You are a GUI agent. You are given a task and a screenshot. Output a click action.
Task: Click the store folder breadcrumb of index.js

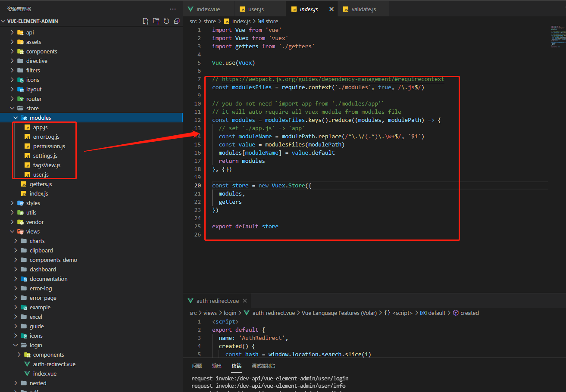click(x=210, y=21)
